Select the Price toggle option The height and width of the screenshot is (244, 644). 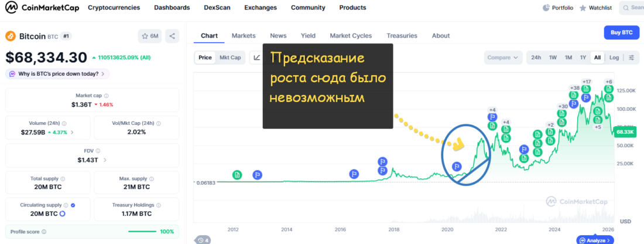click(x=205, y=57)
